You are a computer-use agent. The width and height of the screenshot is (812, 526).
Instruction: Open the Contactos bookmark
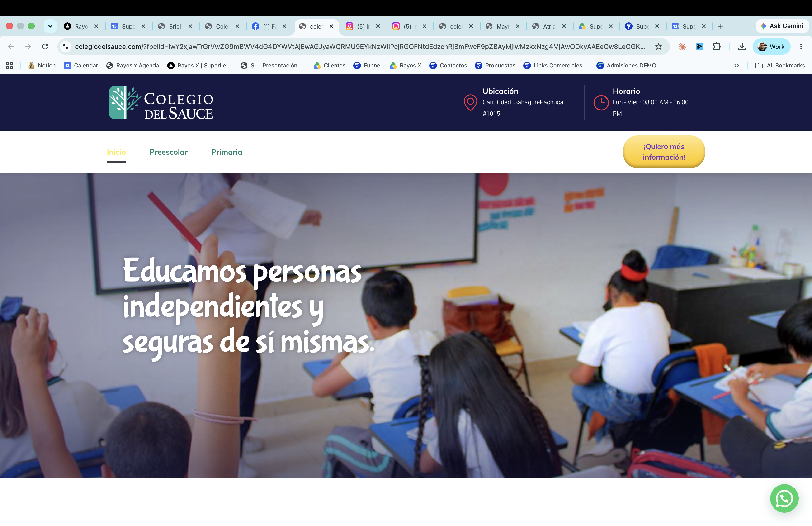448,66
